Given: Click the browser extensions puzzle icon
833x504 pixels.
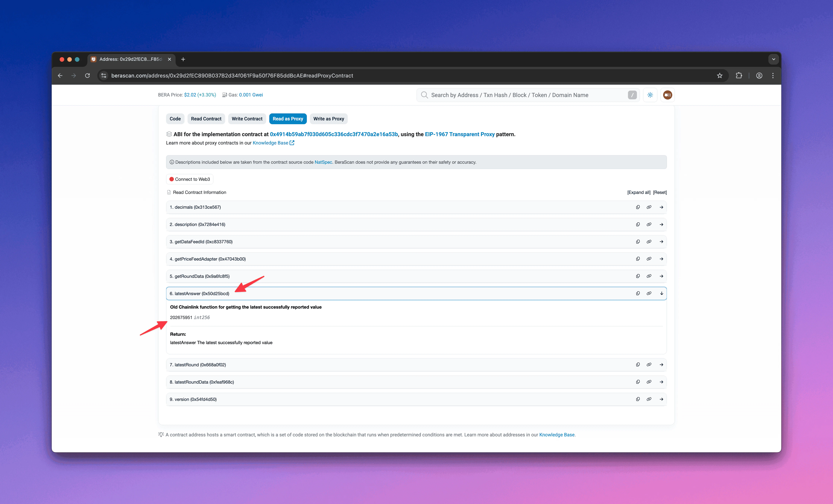Looking at the screenshot, I should (739, 76).
